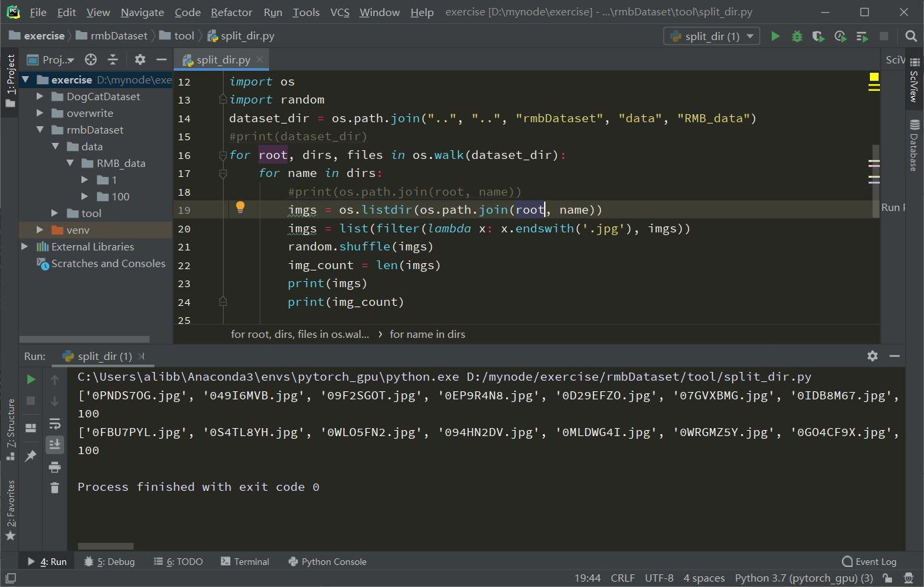Toggle the 1: Project side panel
Screen dimensions: 924x587
pyautogui.click(x=10, y=81)
